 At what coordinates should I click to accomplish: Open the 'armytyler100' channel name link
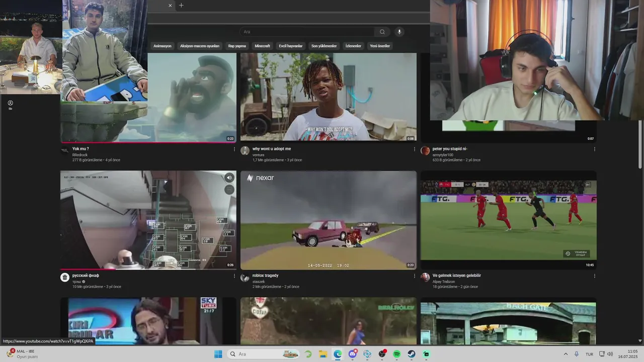(x=443, y=155)
